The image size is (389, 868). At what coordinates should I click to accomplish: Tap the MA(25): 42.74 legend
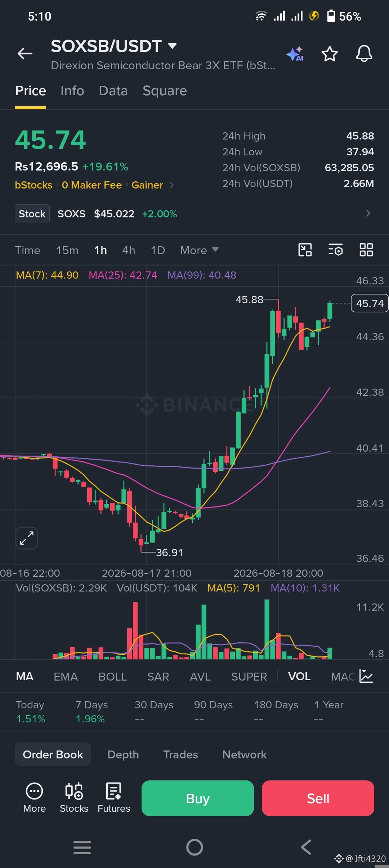point(123,275)
